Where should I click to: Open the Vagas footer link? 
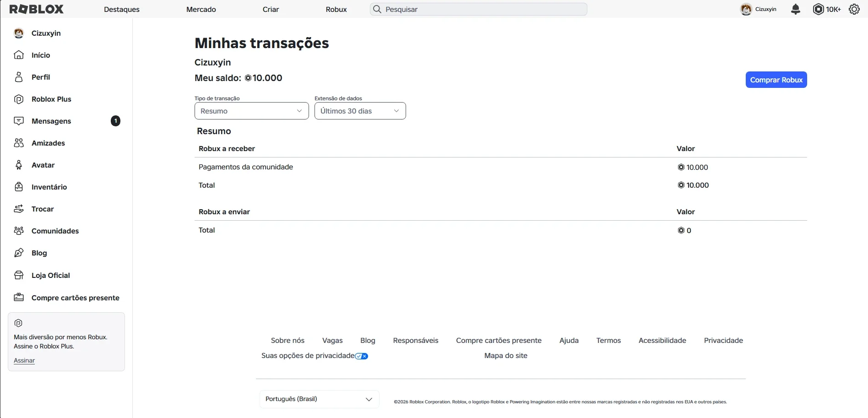coord(332,340)
